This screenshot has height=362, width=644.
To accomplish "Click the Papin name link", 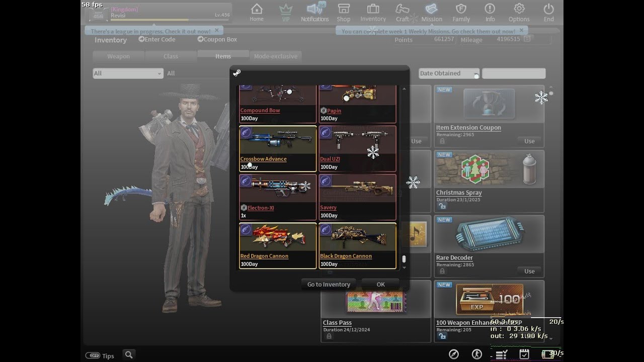I will click(334, 111).
